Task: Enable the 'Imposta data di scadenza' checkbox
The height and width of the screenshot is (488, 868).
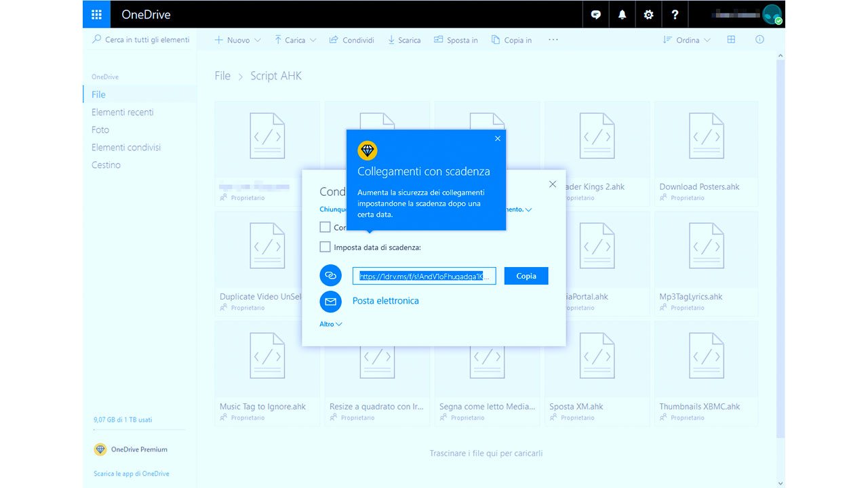Action: [325, 247]
